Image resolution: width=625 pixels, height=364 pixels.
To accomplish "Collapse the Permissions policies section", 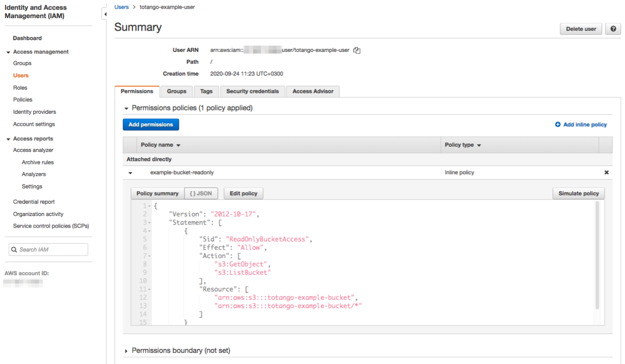I will [x=126, y=108].
